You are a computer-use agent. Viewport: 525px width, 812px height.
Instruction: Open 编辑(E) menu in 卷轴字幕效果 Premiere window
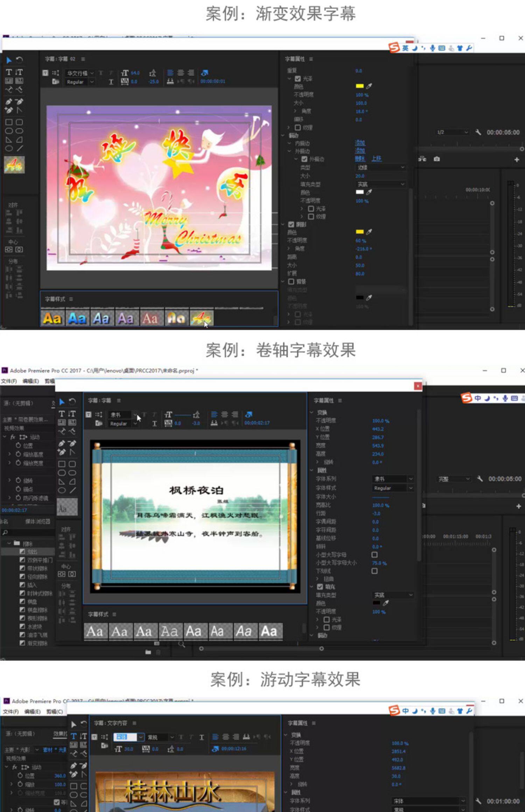[31, 381]
